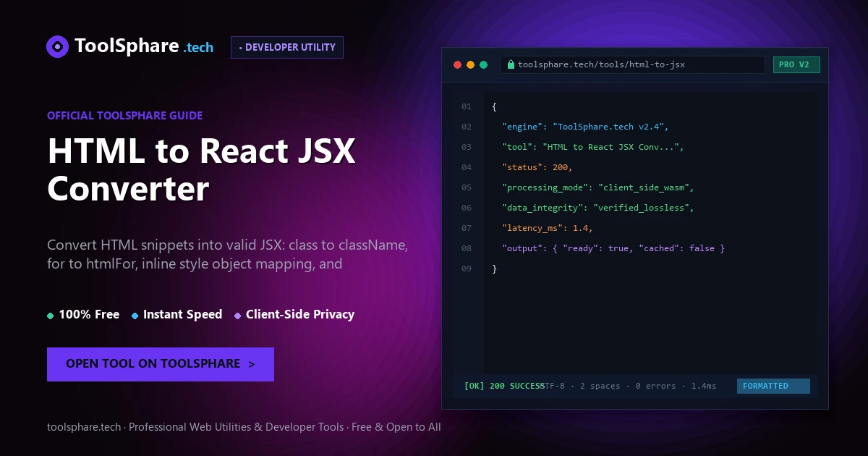Click the ToolSphare purple logo icon
This screenshot has width=868, height=456.
(x=58, y=46)
